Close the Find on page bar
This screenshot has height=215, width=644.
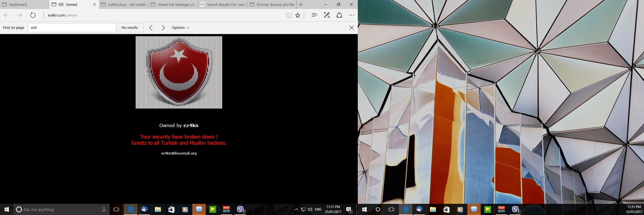(x=352, y=28)
